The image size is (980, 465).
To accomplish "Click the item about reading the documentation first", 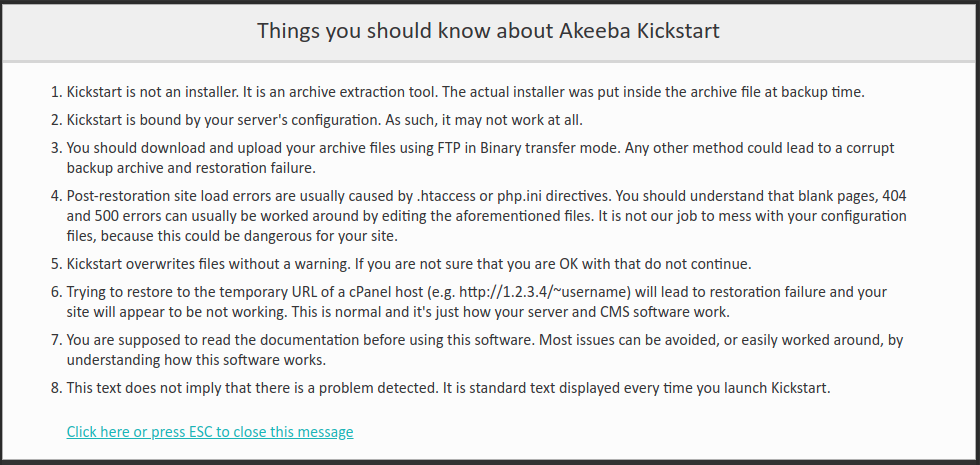I will (485, 350).
